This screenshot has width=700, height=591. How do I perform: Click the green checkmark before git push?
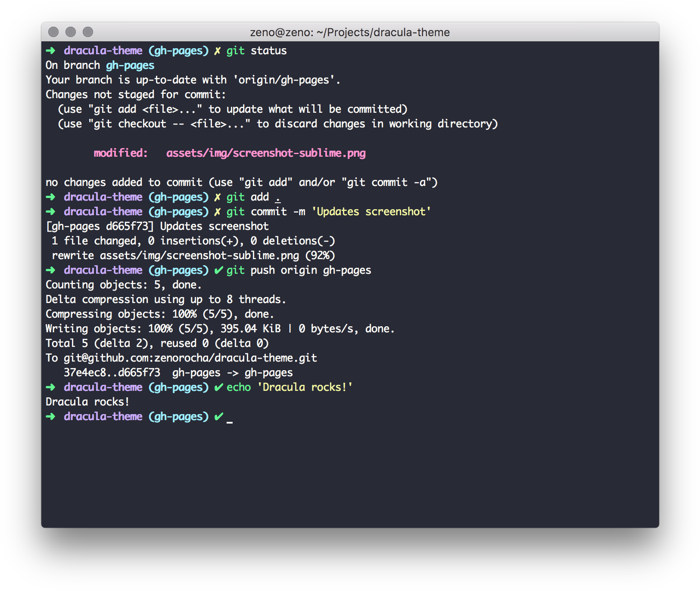tap(218, 270)
